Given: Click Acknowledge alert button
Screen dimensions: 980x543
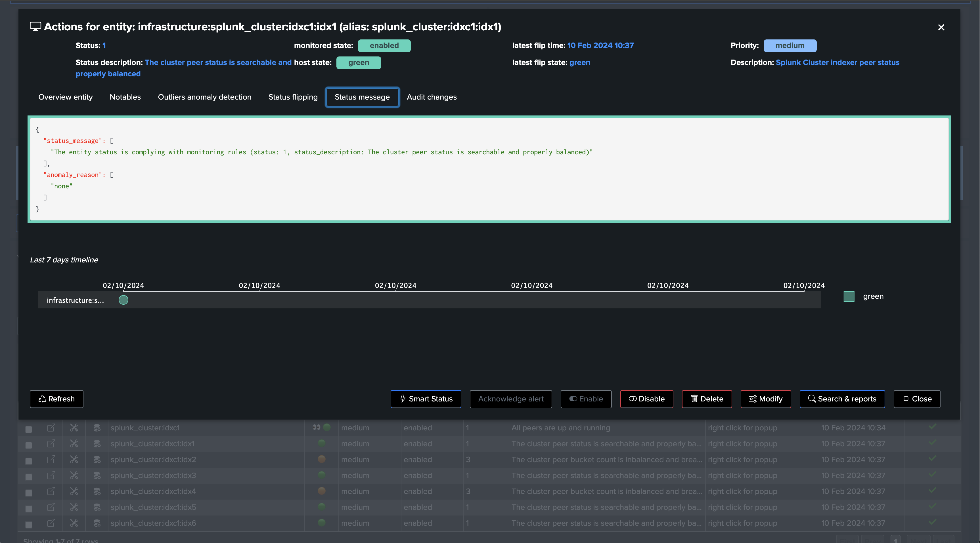Looking at the screenshot, I should [511, 399].
